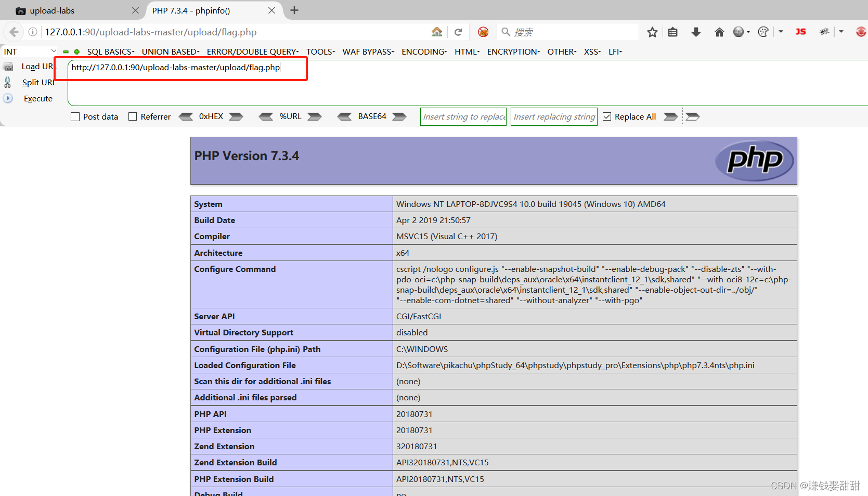Open downloads with the down arrow icon
Viewport: 868px width, 496px height.
tap(696, 32)
